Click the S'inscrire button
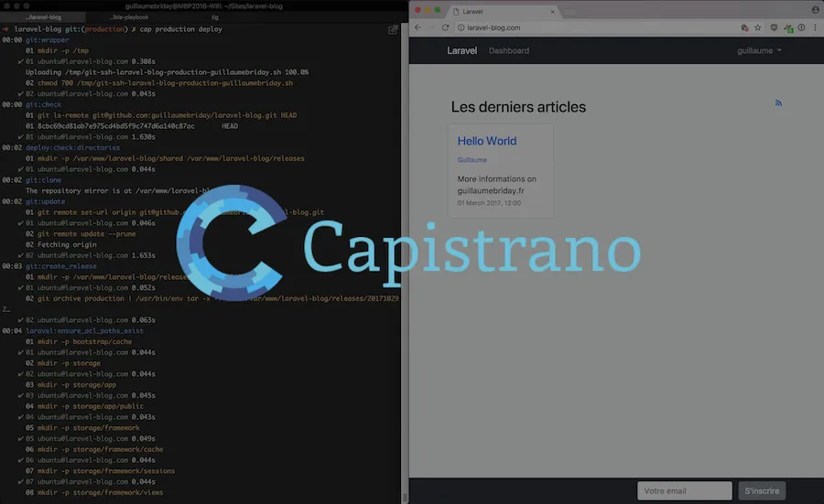Screen dimensions: 824x504 [x=762, y=491]
